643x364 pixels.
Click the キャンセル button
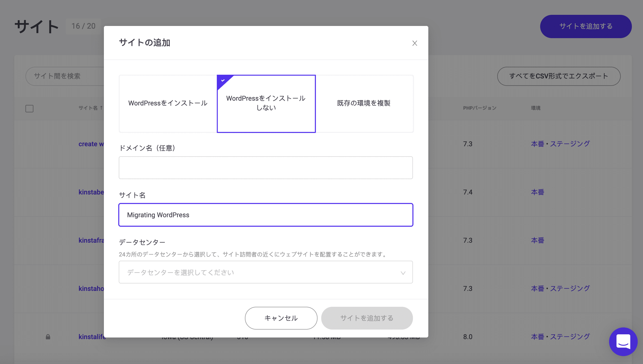pos(281,318)
